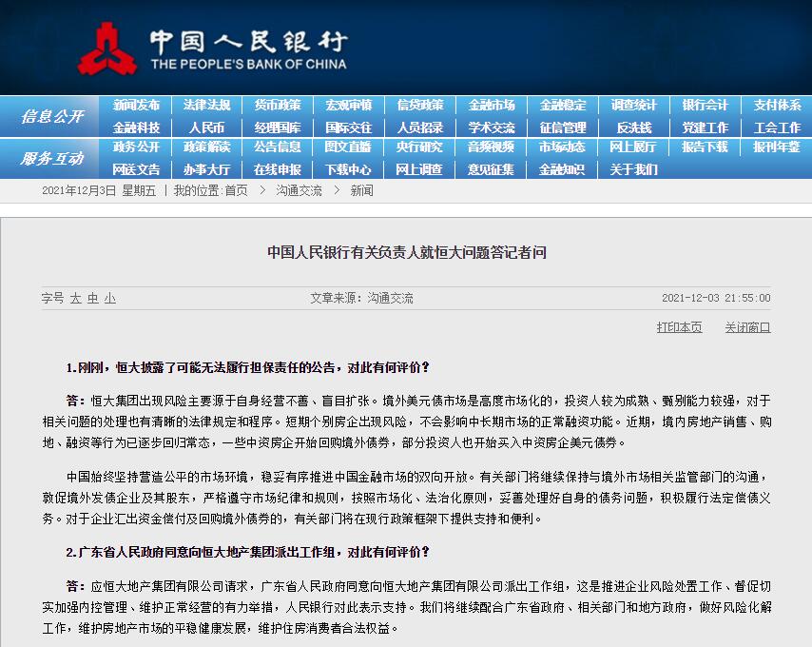Image resolution: width=812 pixels, height=647 pixels.
Task: Click the 服务互动 category header
Action: [x=51, y=158]
